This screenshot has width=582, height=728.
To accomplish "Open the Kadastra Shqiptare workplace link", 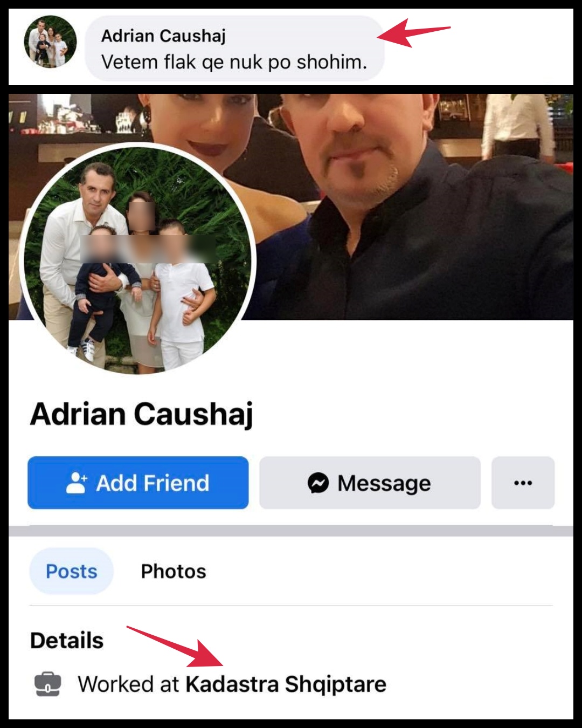I will click(x=286, y=684).
